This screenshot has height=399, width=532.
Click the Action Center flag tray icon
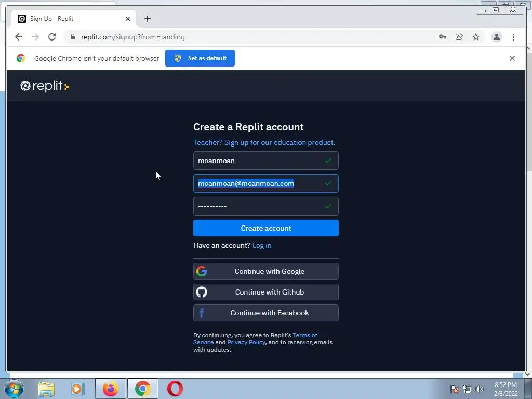pyautogui.click(x=454, y=389)
